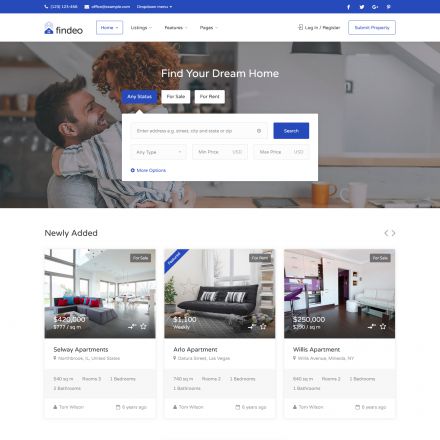Click Arlo Apartment location address
This screenshot has height=440, width=440.
[202, 358]
